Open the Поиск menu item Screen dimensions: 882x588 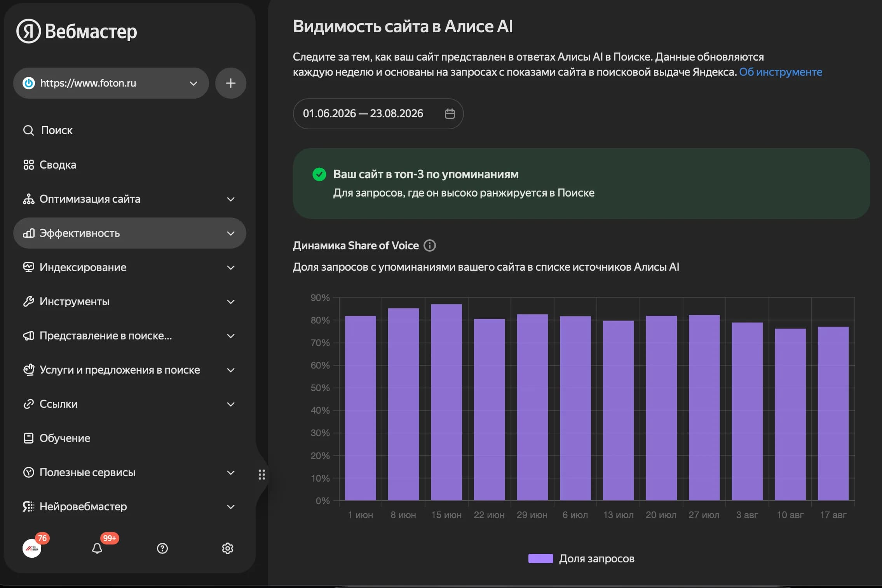click(x=130, y=130)
